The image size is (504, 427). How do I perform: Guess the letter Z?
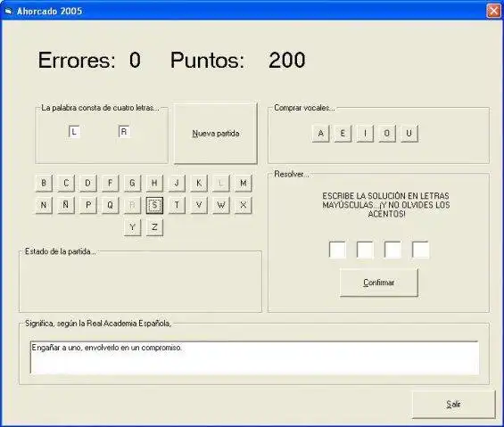tap(154, 227)
